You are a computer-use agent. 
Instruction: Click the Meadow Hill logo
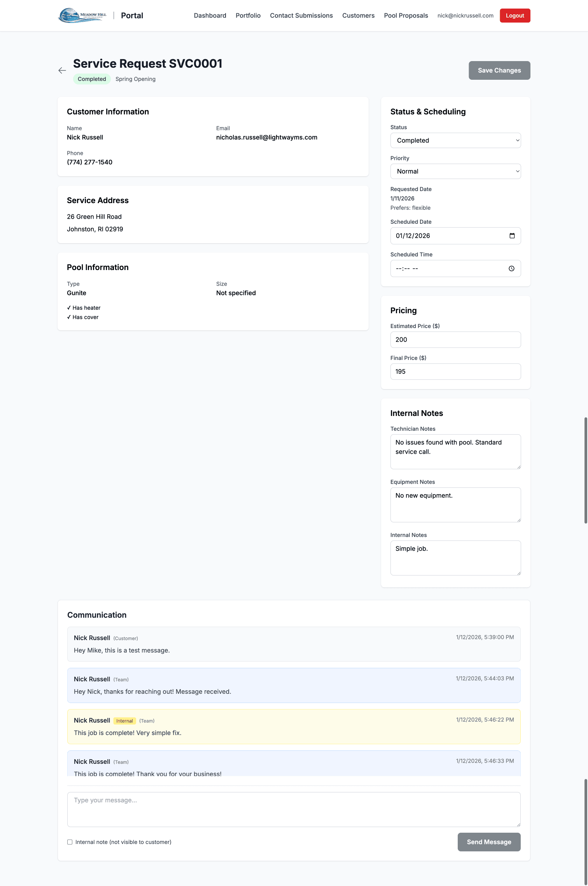coord(82,16)
